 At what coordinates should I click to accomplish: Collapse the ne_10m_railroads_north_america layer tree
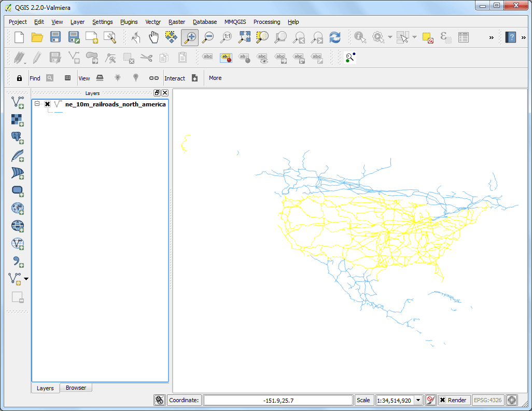click(36, 103)
